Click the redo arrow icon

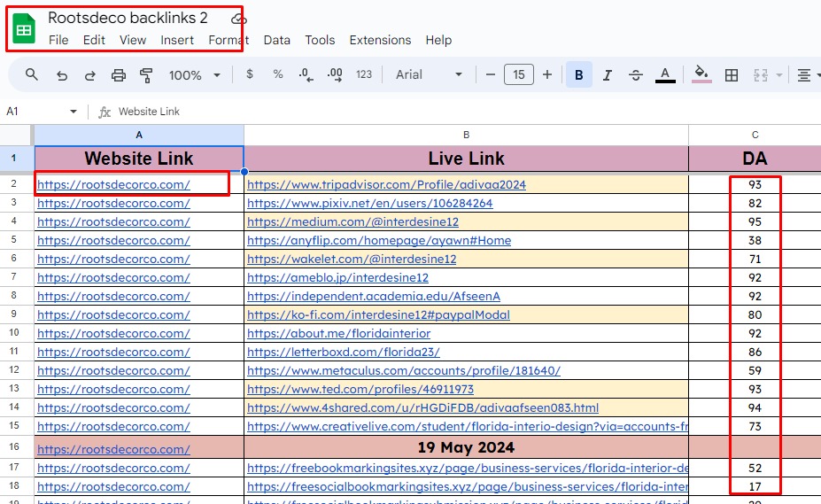click(x=90, y=75)
